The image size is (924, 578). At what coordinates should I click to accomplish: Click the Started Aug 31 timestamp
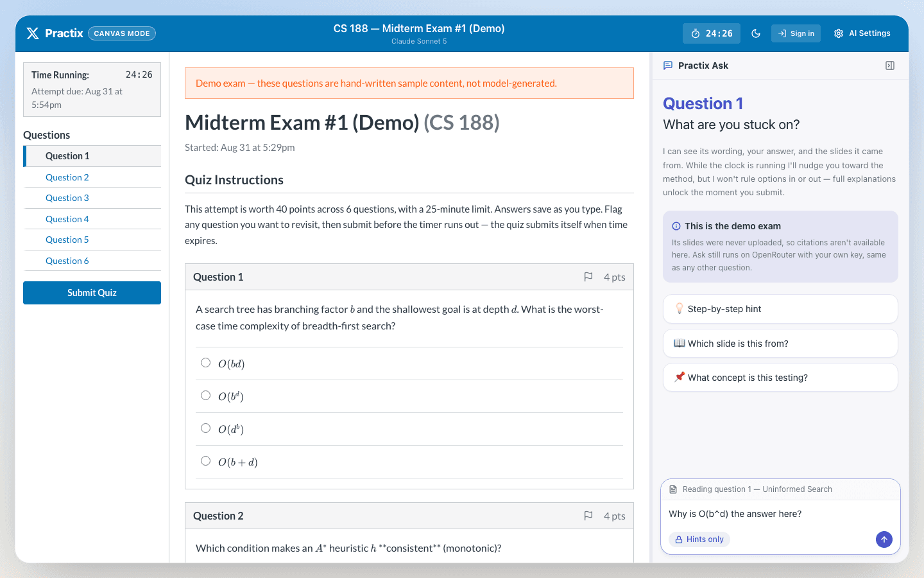point(240,148)
